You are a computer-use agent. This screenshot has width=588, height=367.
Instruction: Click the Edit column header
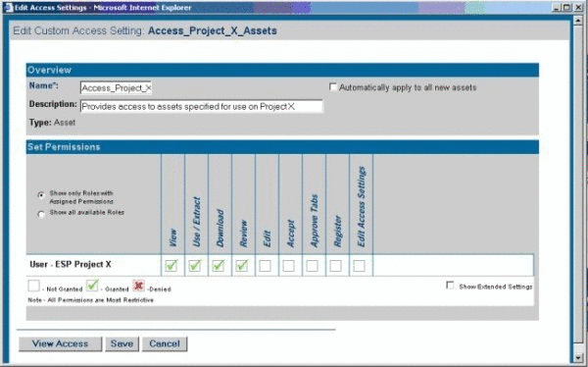267,238
